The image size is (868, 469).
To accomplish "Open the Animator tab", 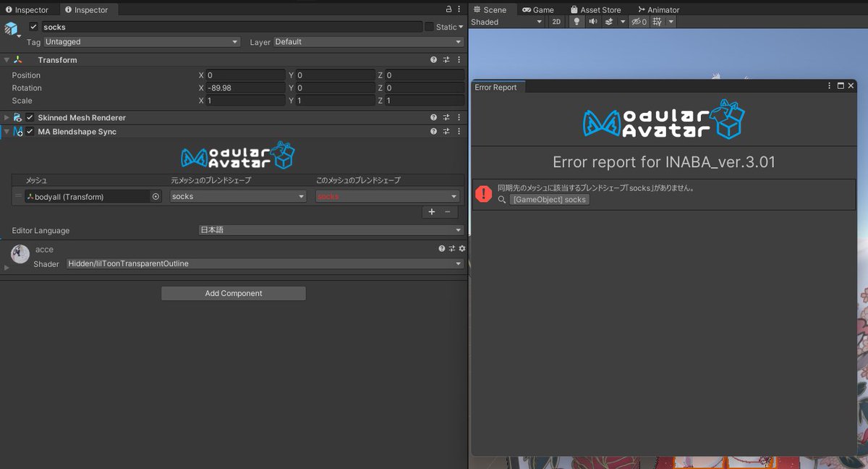I will click(x=658, y=9).
